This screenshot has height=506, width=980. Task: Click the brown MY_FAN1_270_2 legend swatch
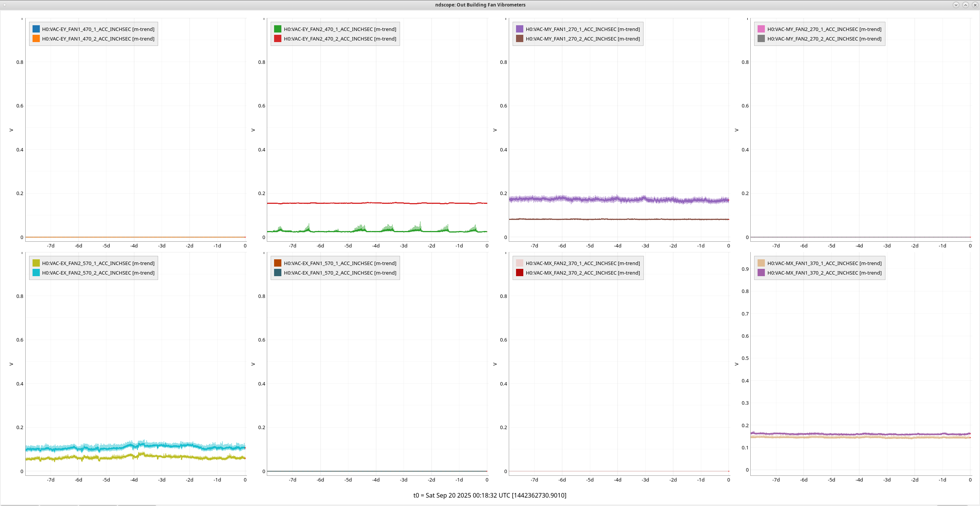[519, 39]
